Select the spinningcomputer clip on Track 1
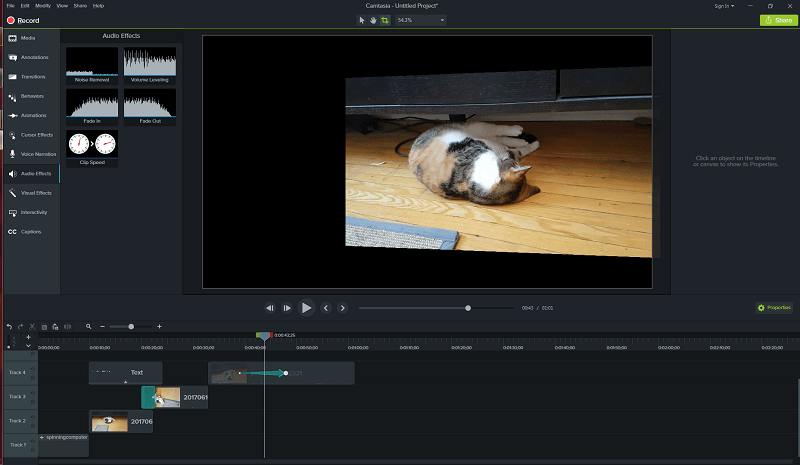Viewport: 800px width, 465px height. click(63, 445)
